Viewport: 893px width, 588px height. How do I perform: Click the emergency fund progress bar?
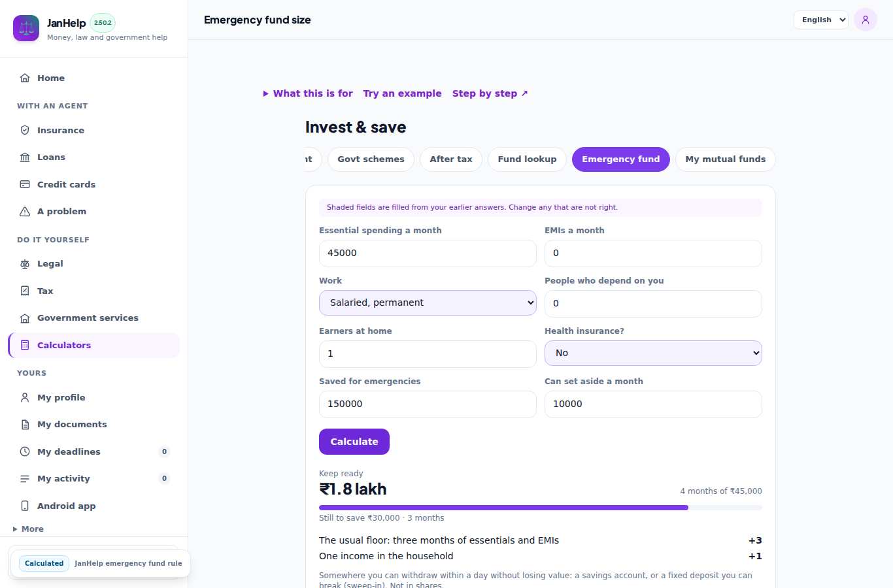pos(541,508)
